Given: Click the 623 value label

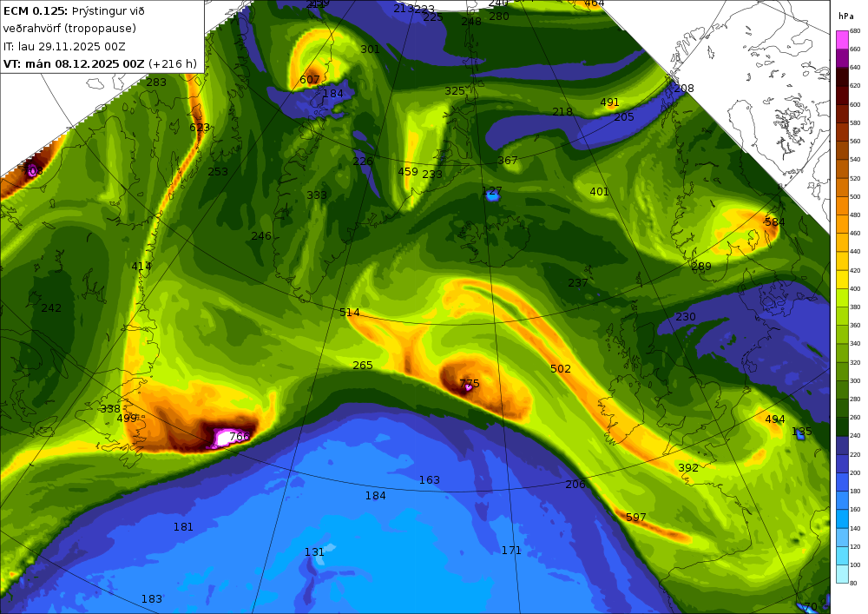Looking at the screenshot, I should pyautogui.click(x=200, y=128).
